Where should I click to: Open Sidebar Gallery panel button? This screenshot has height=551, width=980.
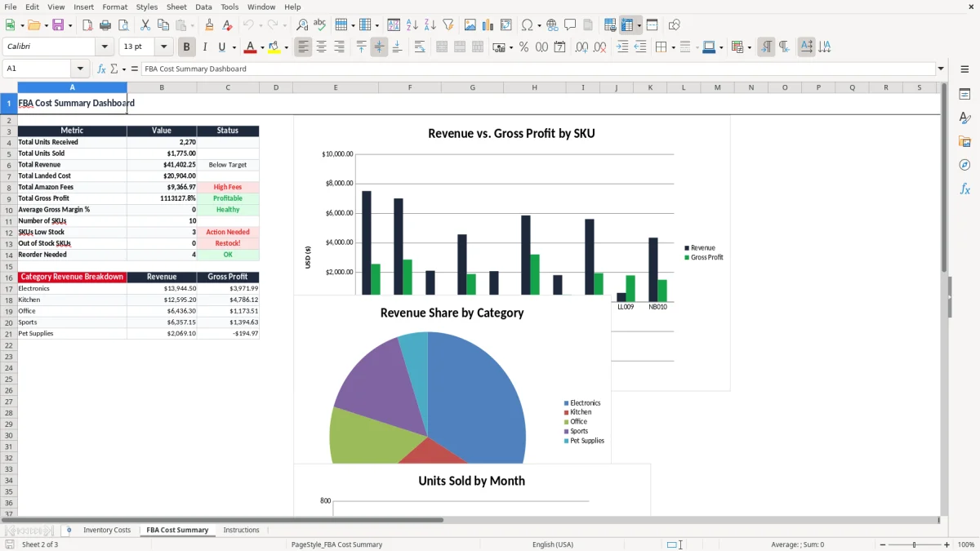[x=964, y=142]
